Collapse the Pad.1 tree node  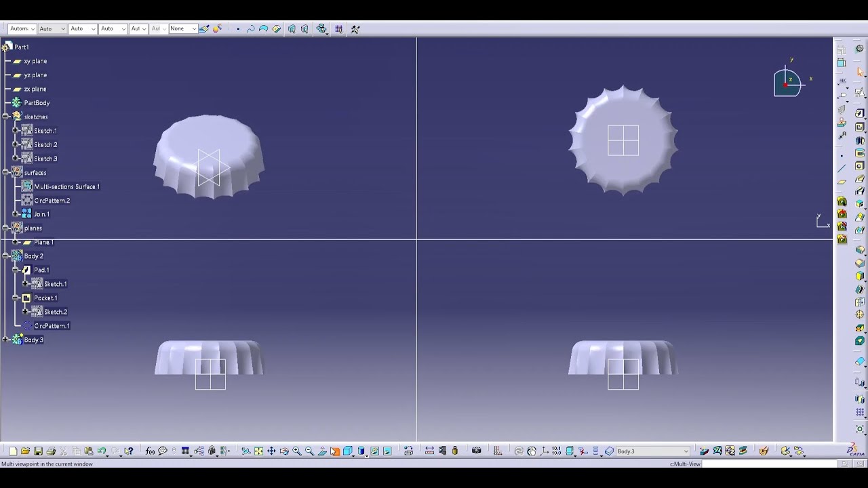(16, 270)
